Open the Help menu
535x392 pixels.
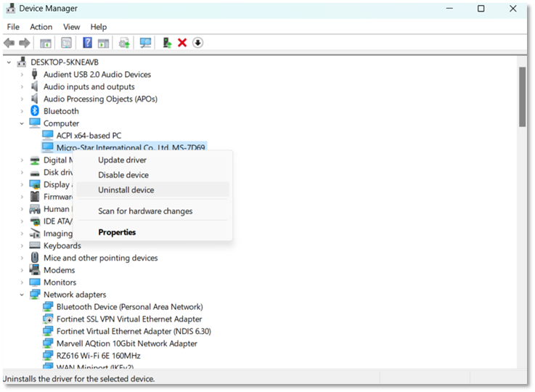[98, 27]
